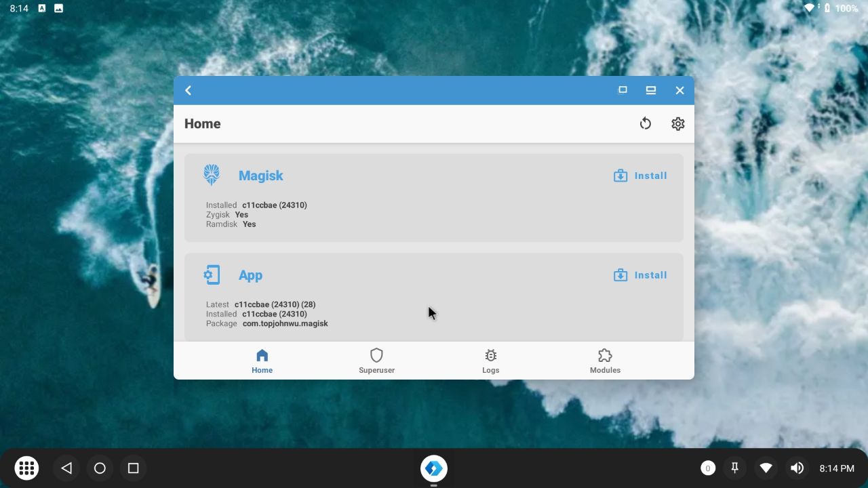The height and width of the screenshot is (488, 868).
Task: Click the Ramdisk Yes status
Action: click(250, 224)
